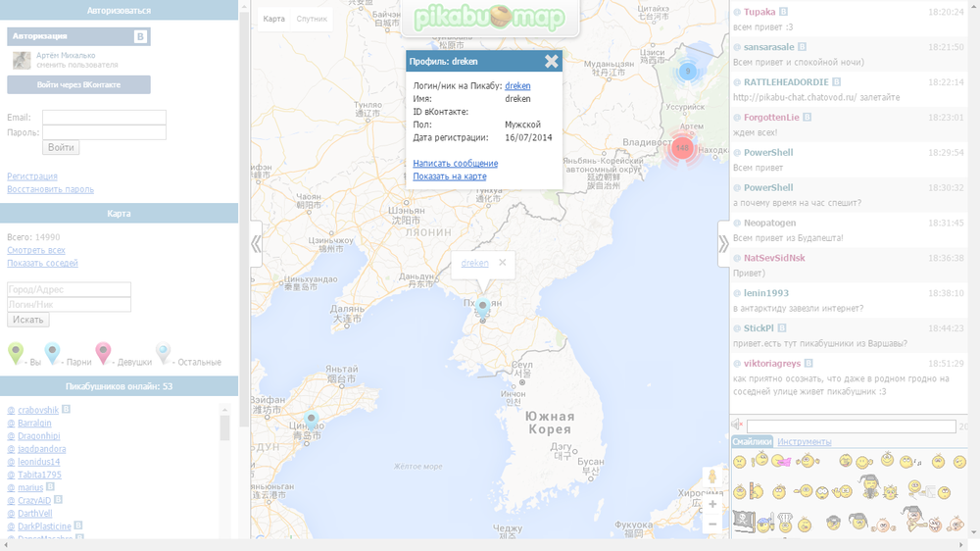Click Смотреть всех link

[35, 250]
